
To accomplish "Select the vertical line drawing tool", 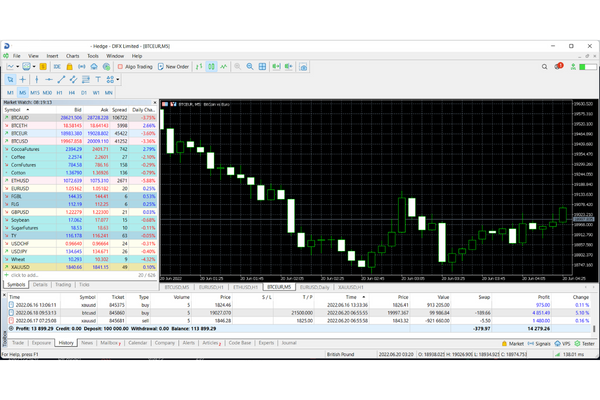I will [36, 79].
